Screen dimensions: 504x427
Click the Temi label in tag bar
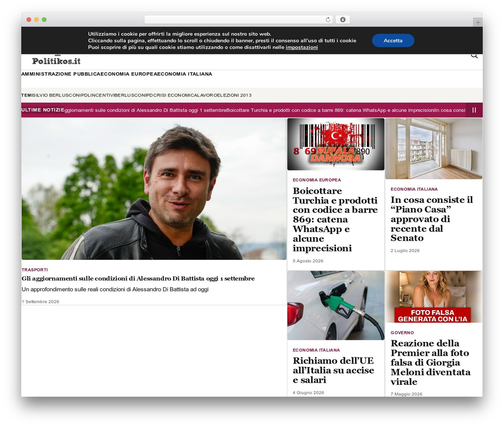point(27,95)
